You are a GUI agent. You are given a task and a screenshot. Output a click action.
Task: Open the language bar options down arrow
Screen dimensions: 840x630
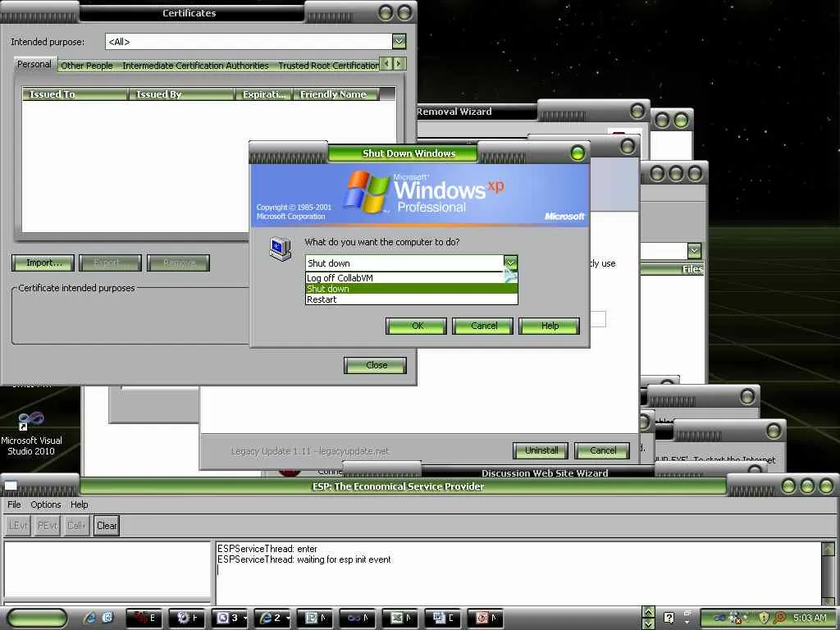tap(687, 624)
